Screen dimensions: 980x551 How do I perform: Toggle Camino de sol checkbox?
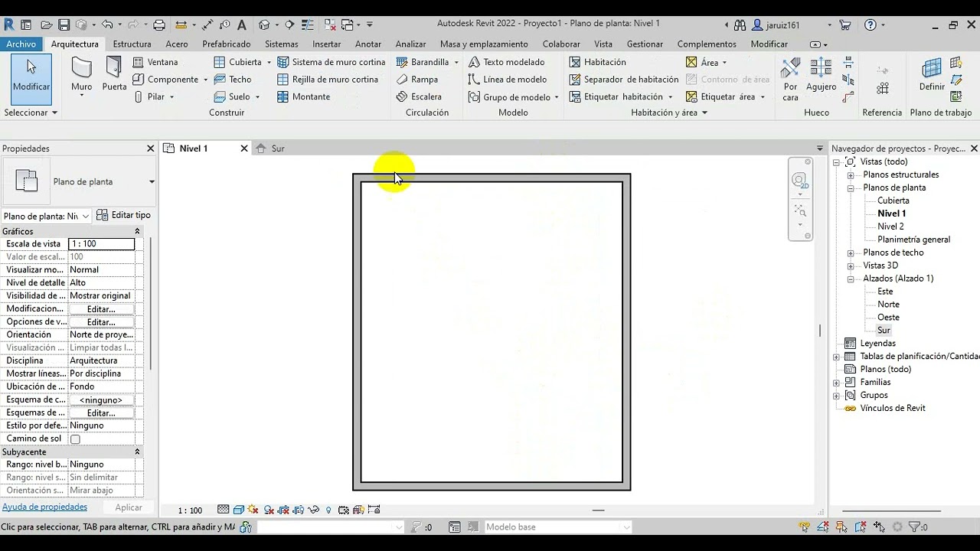(x=75, y=439)
